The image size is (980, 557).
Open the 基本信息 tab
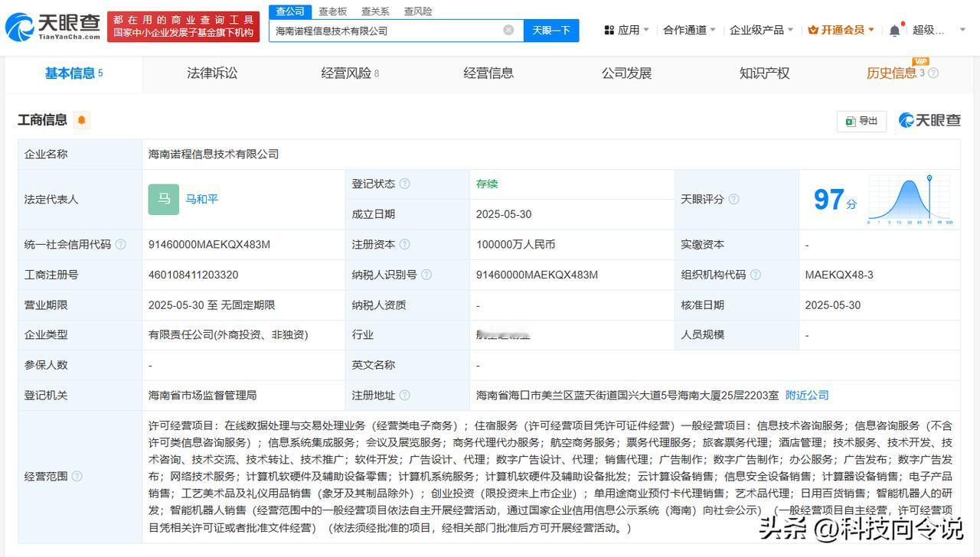73,73
